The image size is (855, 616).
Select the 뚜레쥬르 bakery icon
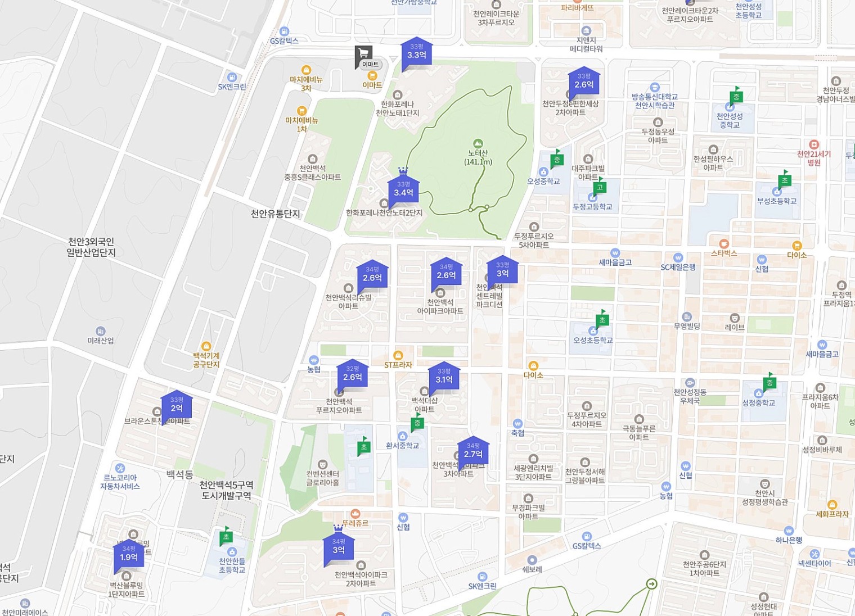click(x=355, y=514)
